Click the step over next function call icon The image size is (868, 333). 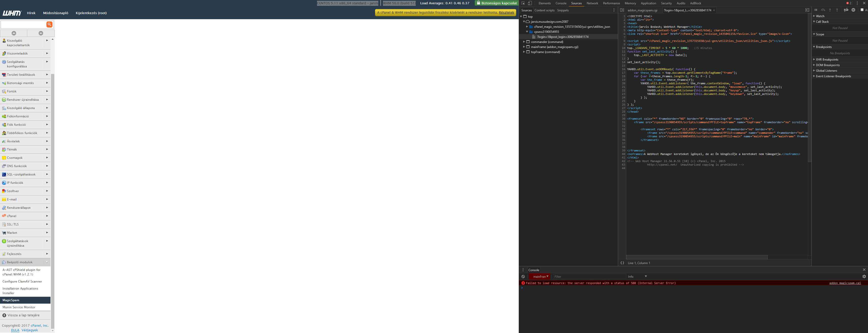point(823,10)
